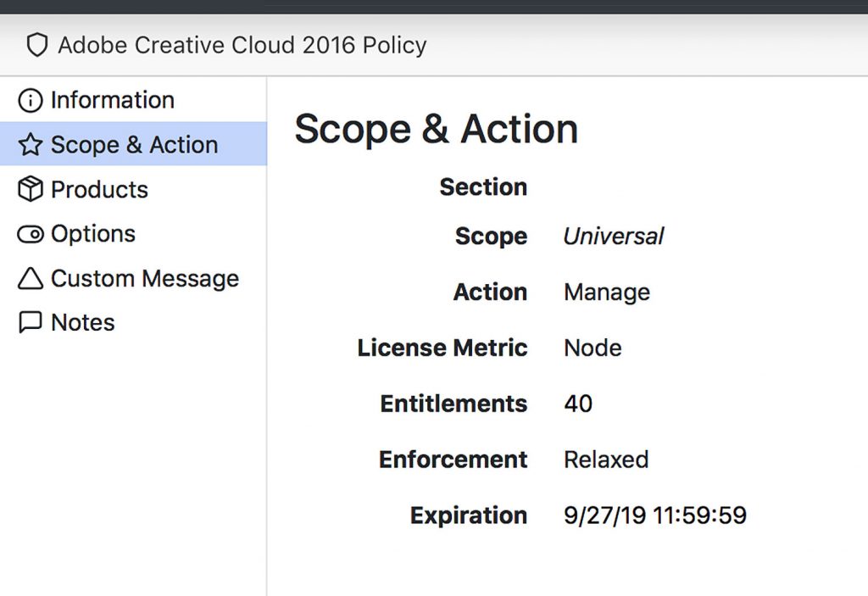This screenshot has width=868, height=596.
Task: Open the Options page in the sidebar
Action: point(93,233)
